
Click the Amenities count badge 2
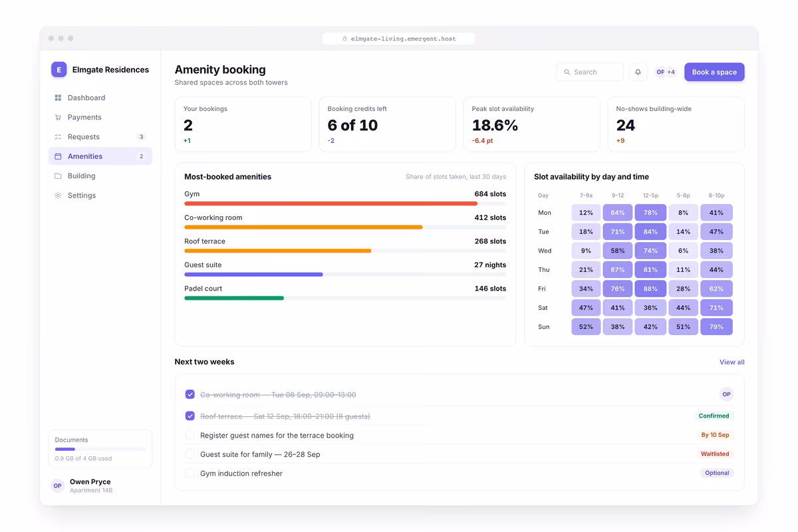click(x=141, y=156)
